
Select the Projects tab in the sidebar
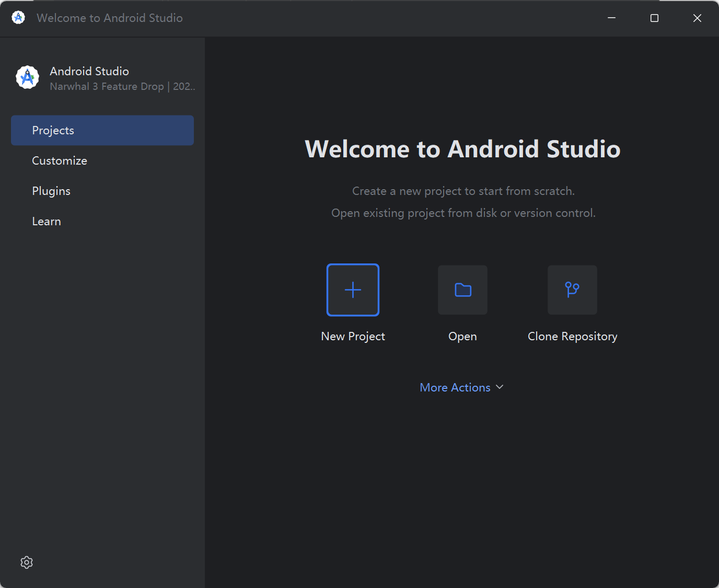53,130
